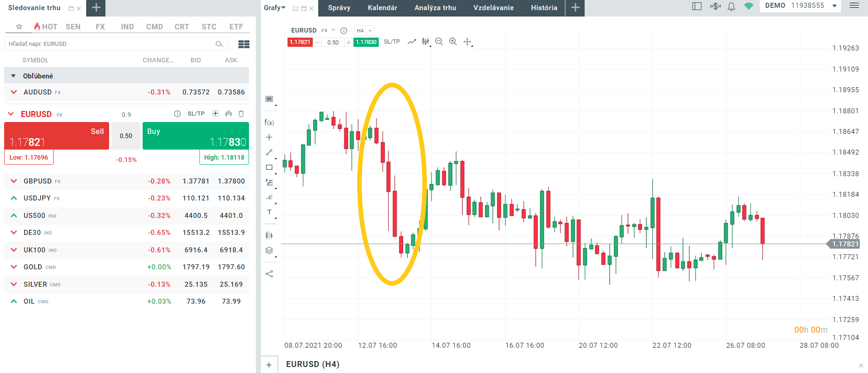Switch to Analýza trhu tab
The height and width of the screenshot is (373, 868).
(435, 8)
